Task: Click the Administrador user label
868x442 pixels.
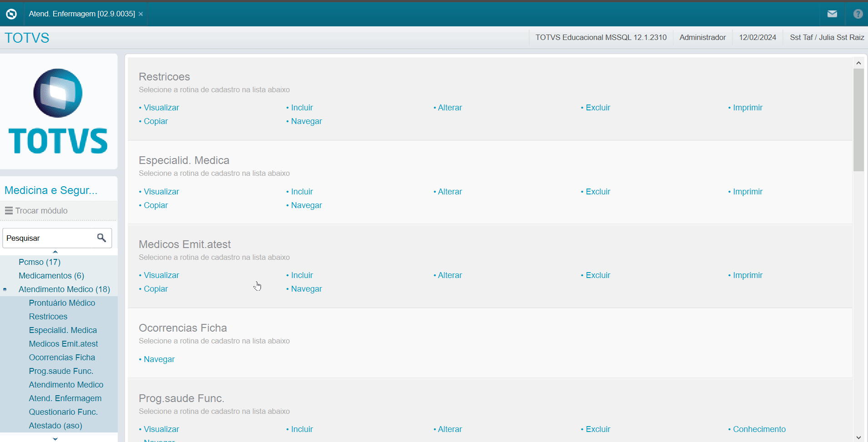Action: point(702,37)
